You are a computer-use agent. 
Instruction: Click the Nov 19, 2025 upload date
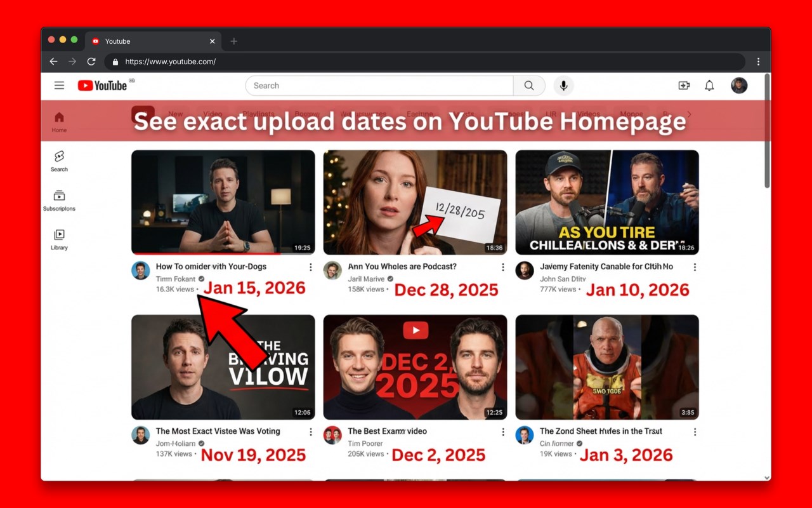coord(254,455)
